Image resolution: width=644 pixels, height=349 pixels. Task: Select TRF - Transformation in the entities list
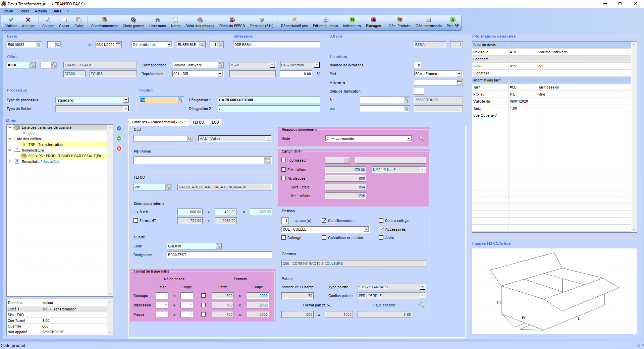tap(45, 144)
